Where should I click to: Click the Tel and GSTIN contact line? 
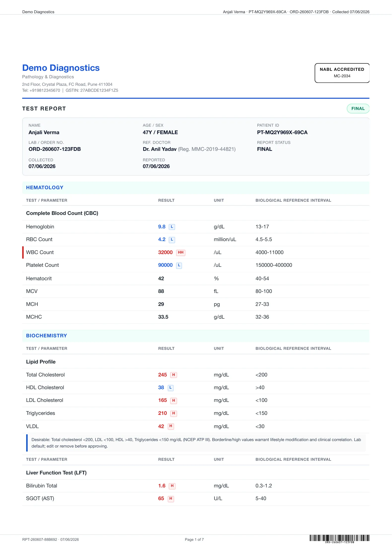(70, 90)
